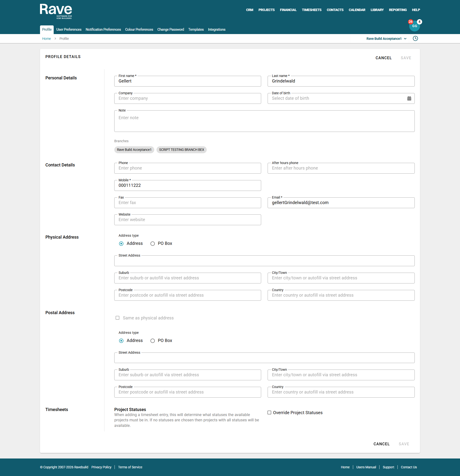Open the GG user avatar menu
This screenshot has height=476, width=460.
414,26
